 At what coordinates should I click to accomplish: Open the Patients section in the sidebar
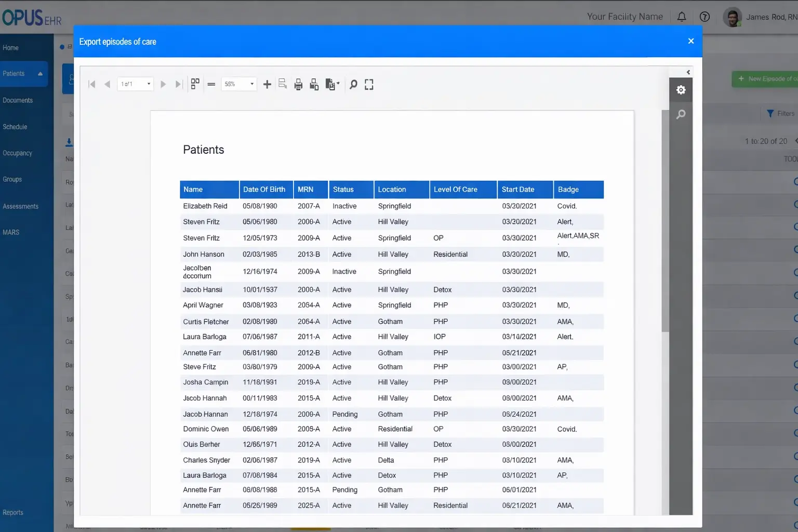click(13, 73)
